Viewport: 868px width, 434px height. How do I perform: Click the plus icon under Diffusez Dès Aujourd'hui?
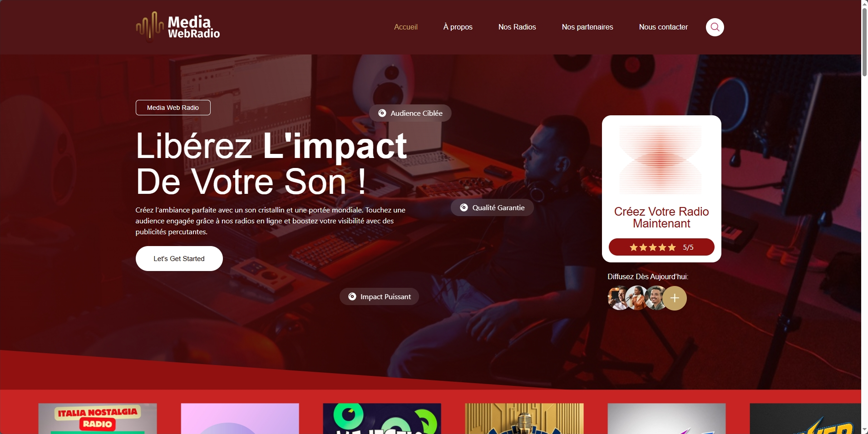coord(675,298)
